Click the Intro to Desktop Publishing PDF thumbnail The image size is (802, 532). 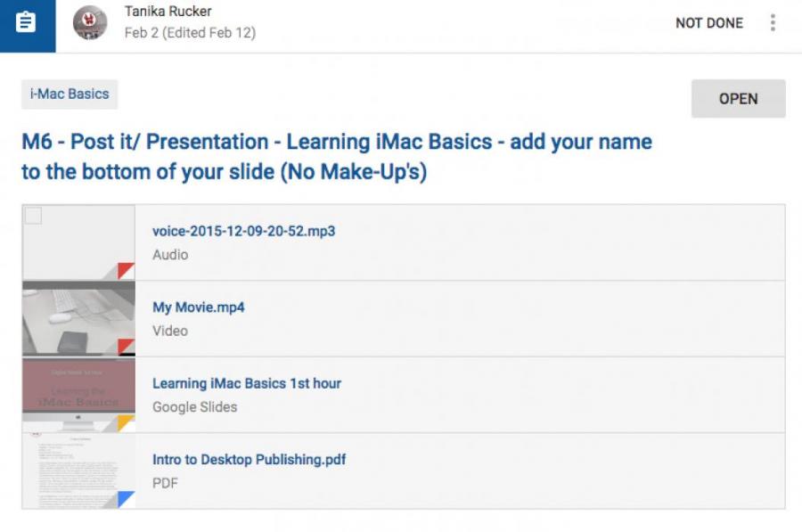point(78,471)
